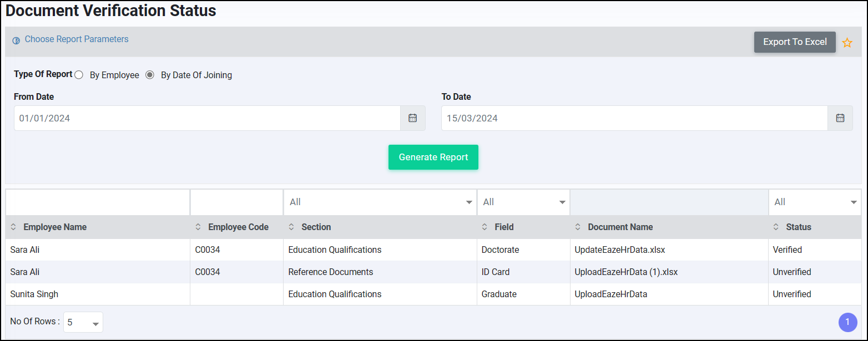868x341 pixels.
Task: Change the No Of Rows dropdown
Action: 83,322
